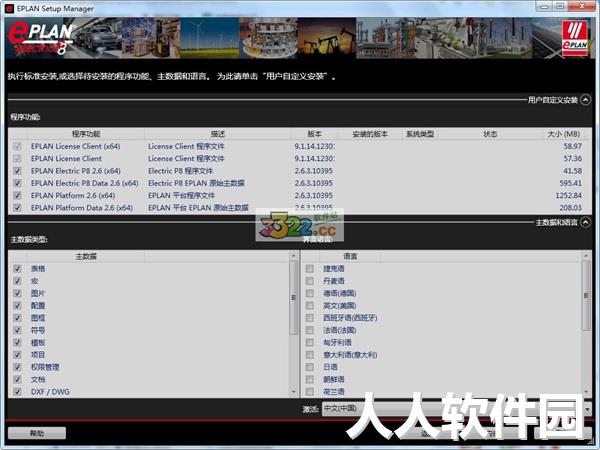This screenshot has width=600, height=450.
Task: Enable the 法语(法国) language checkbox
Action: [310, 330]
